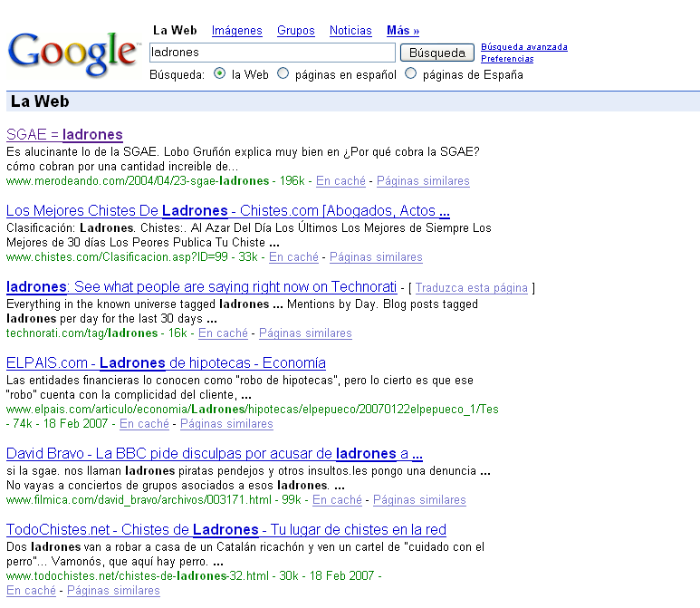
Task: Select 'páginas en español' radio button
Action: coord(283,73)
